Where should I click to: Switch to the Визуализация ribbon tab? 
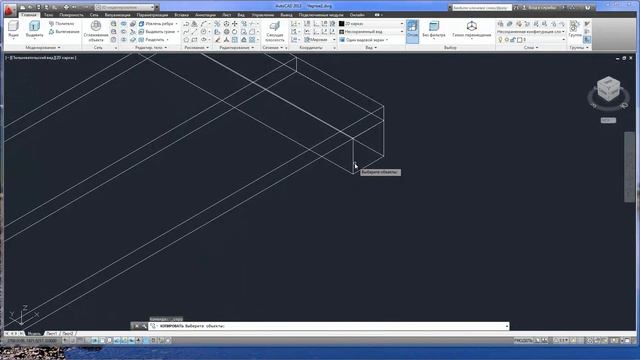[x=117, y=15]
